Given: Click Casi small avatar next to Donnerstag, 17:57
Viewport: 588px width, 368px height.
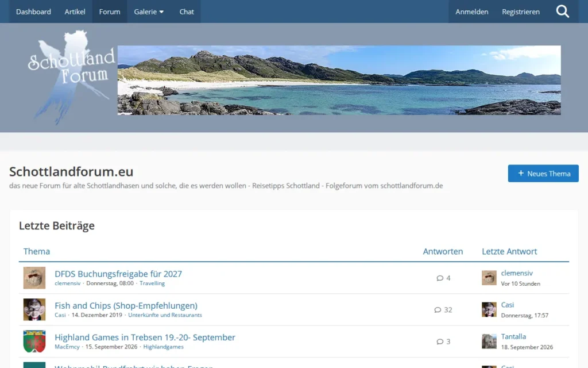Looking at the screenshot, I should click(x=489, y=309).
